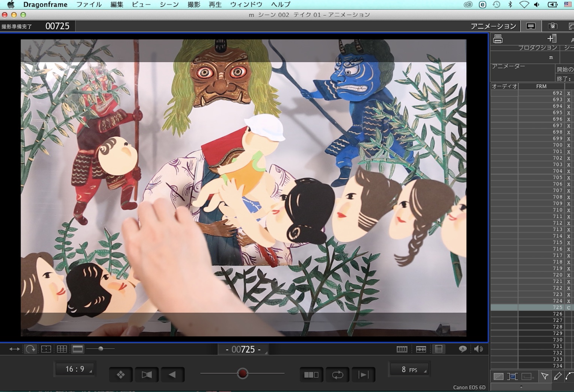Open the ファイル menu
The image size is (574, 392).
pos(89,5)
